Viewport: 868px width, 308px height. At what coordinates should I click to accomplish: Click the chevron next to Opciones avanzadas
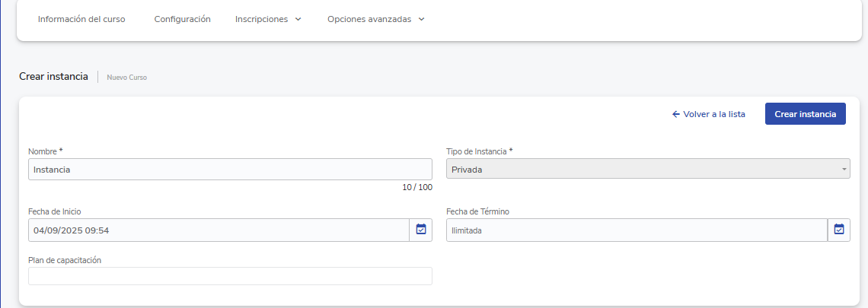point(421,20)
